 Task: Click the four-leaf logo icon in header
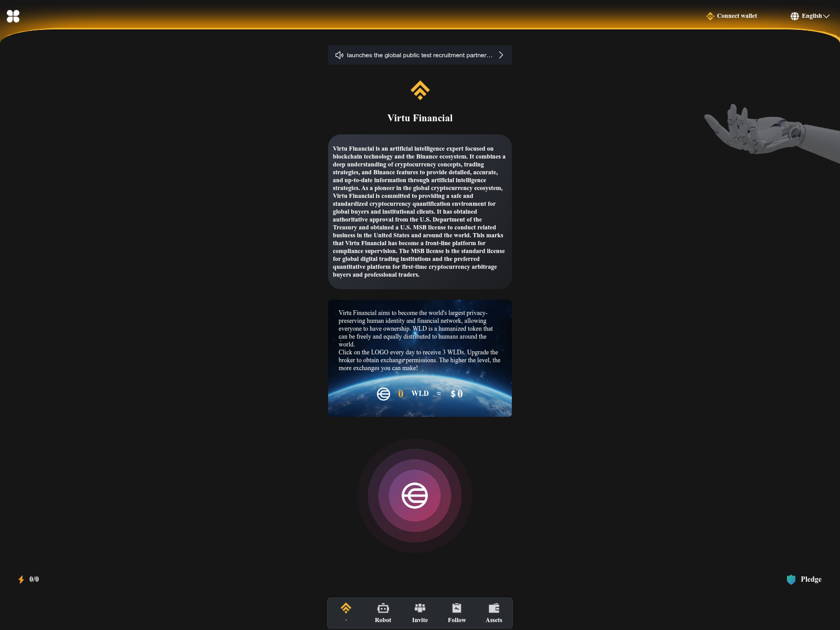(13, 16)
